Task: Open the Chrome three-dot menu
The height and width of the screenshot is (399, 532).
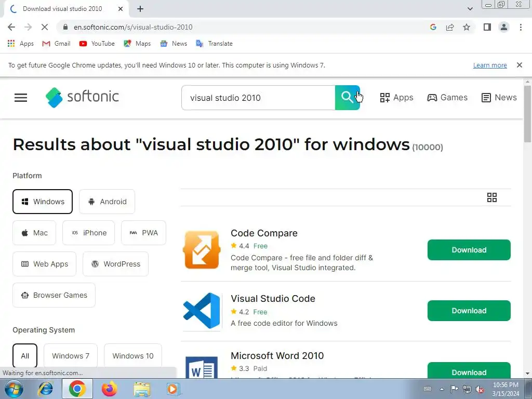Action: pos(521,27)
